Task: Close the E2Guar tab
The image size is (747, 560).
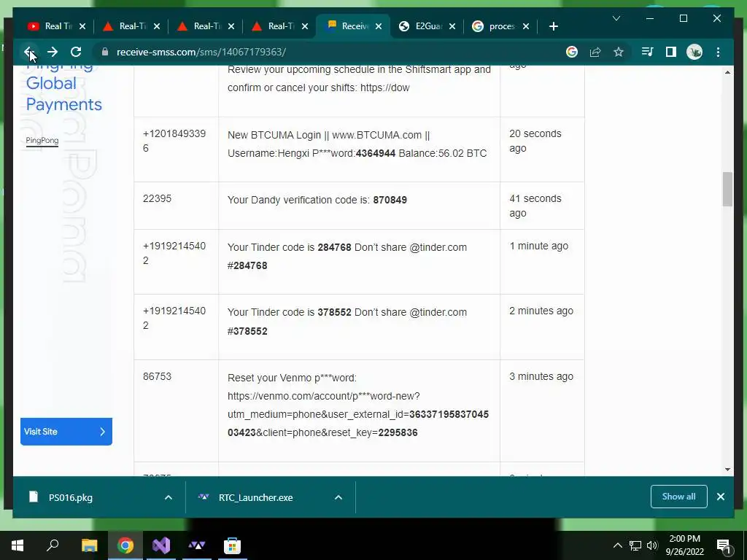Action: coord(452,26)
